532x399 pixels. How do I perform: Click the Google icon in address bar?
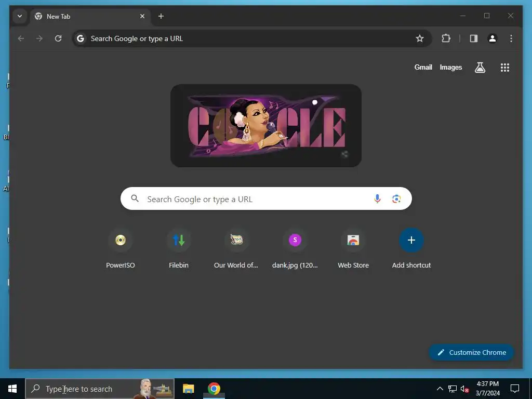[81, 38]
